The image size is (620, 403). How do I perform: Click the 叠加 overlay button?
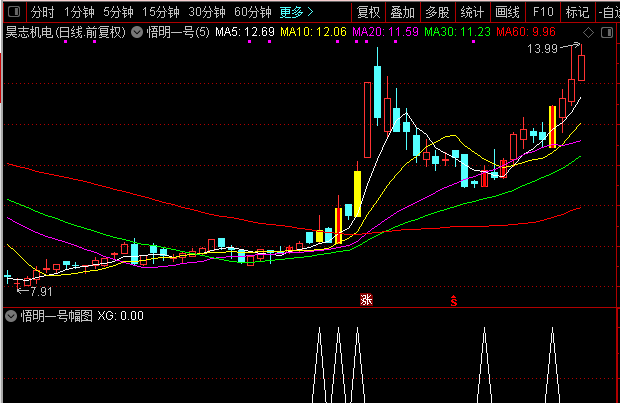click(x=403, y=12)
